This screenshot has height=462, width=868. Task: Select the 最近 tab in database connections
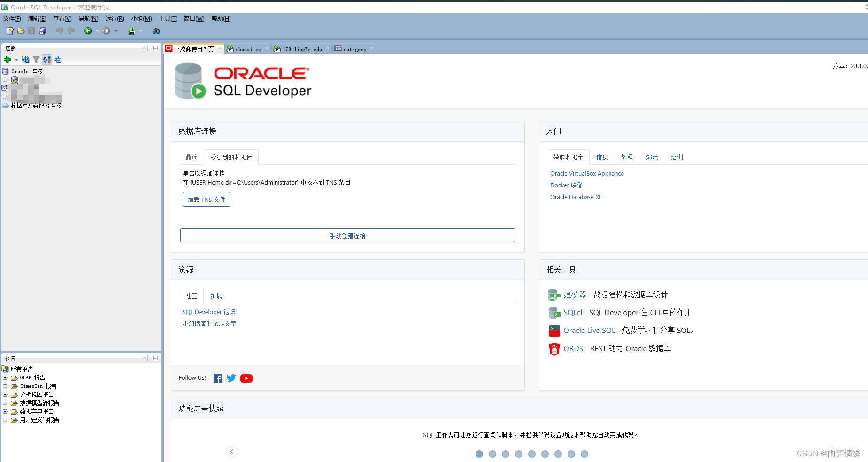click(x=191, y=157)
